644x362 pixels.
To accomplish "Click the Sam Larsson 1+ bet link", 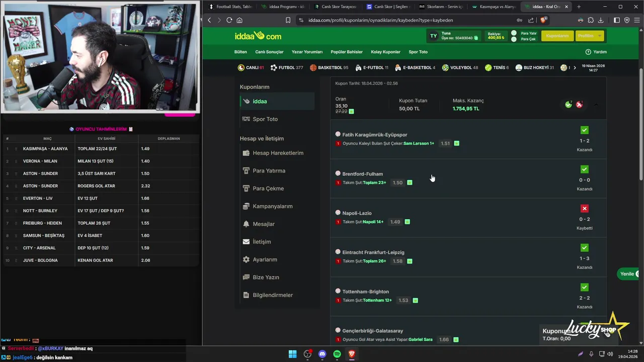I will tap(419, 143).
